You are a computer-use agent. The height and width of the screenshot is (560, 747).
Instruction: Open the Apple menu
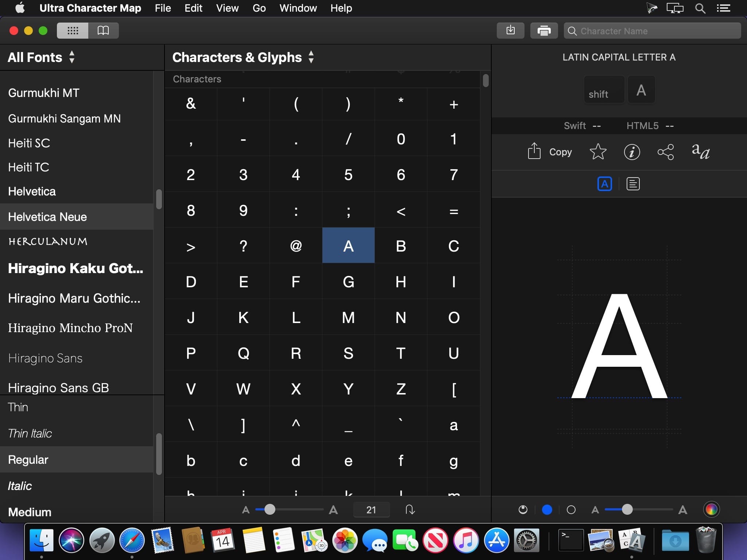pyautogui.click(x=20, y=8)
